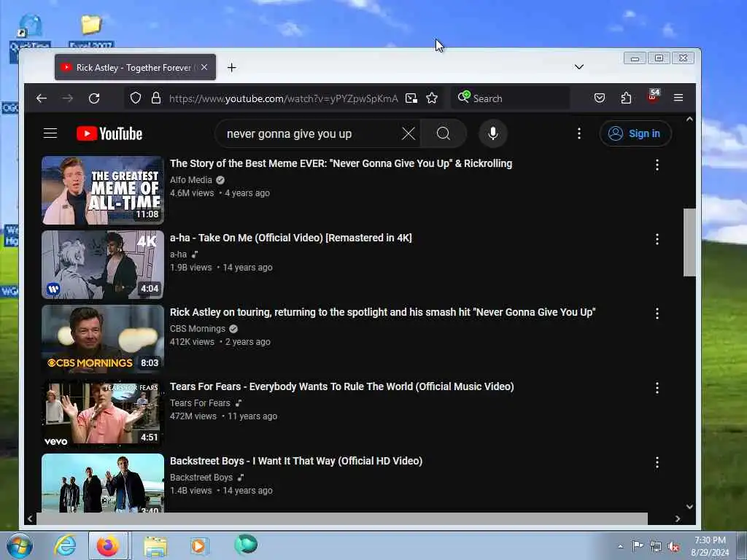747x560 pixels.
Task: Show hidden tray icons arrow
Action: (x=620, y=546)
